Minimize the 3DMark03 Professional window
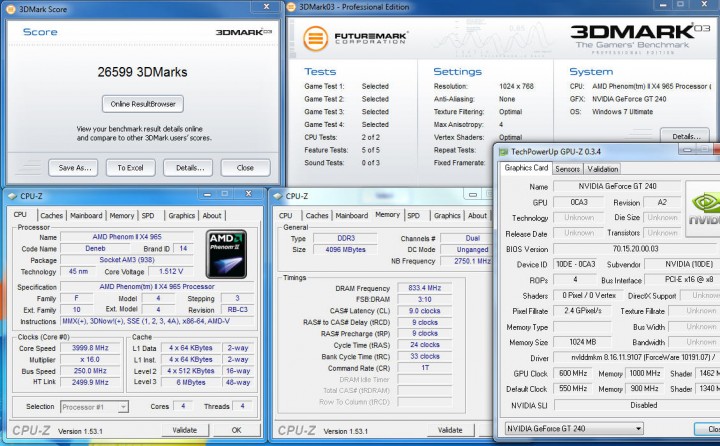The image size is (720, 446). (663, 5)
